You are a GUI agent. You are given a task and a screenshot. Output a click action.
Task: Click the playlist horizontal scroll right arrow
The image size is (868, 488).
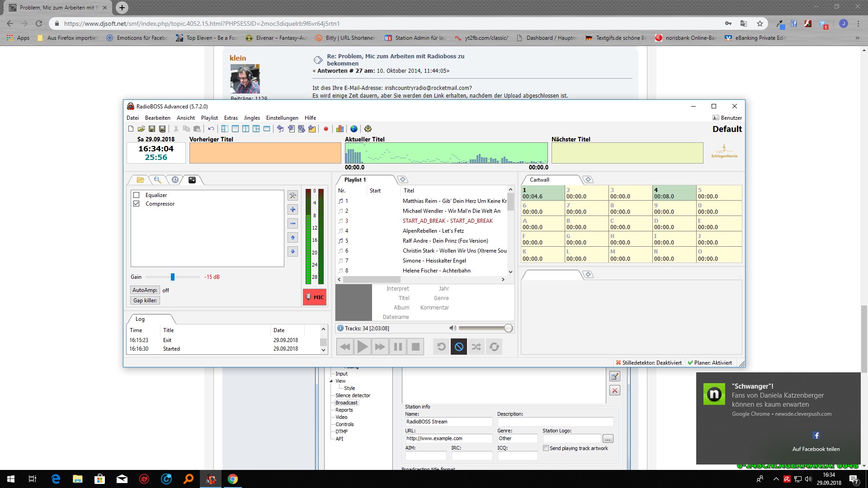503,280
